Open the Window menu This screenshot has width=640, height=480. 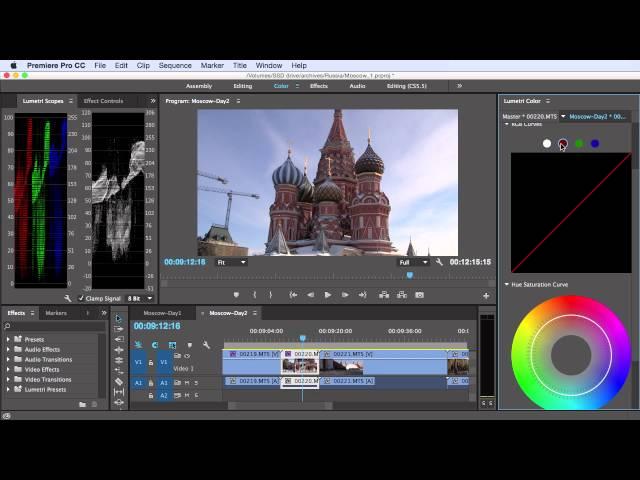269,65
